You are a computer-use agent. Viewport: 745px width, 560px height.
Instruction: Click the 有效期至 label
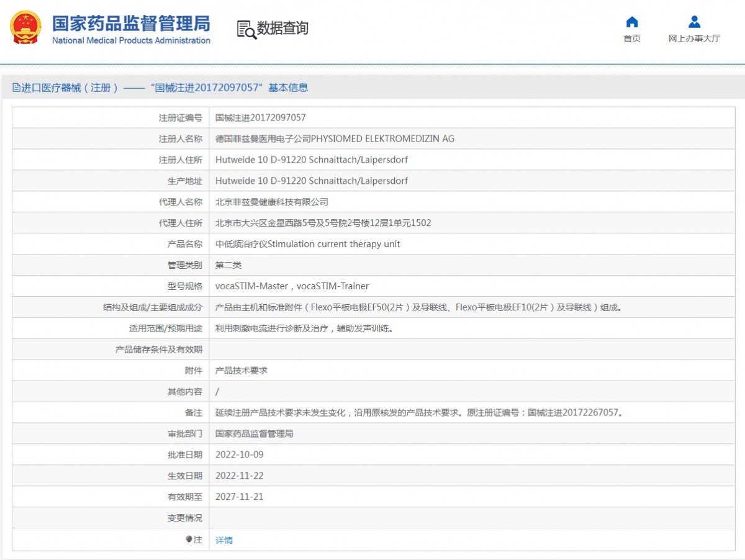[185, 497]
